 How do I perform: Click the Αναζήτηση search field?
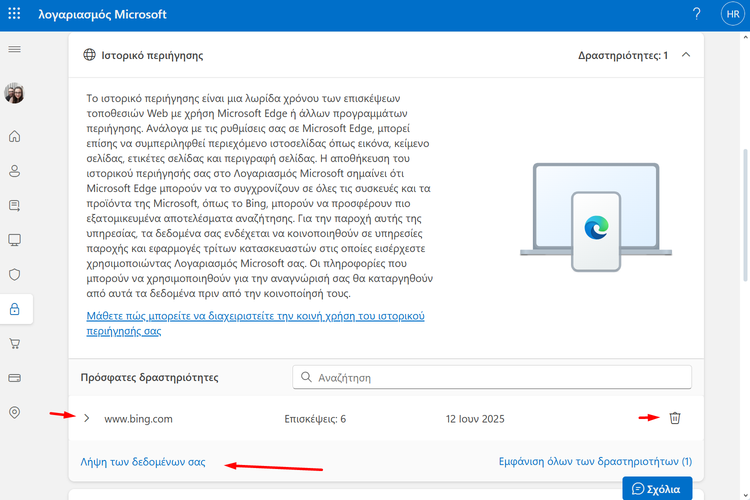click(x=492, y=378)
